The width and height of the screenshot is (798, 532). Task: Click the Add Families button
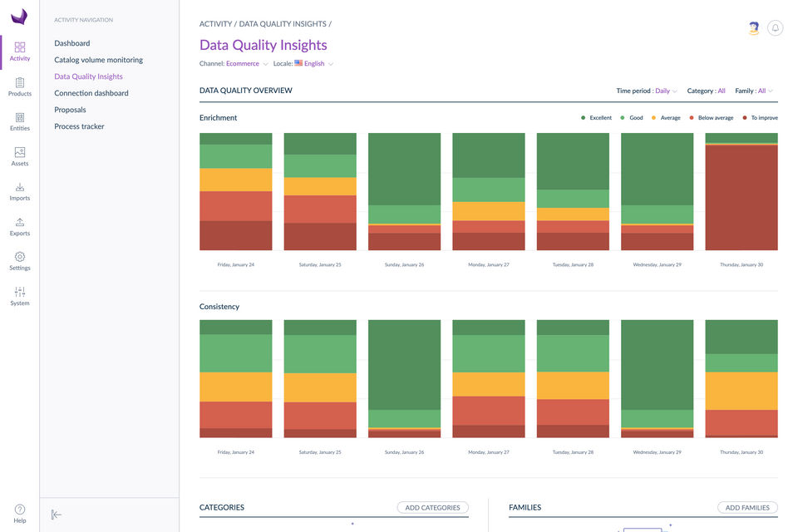747,507
